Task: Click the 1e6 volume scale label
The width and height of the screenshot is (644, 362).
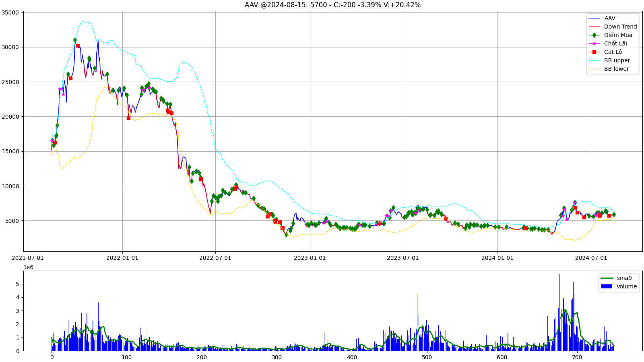Action: coord(28,267)
